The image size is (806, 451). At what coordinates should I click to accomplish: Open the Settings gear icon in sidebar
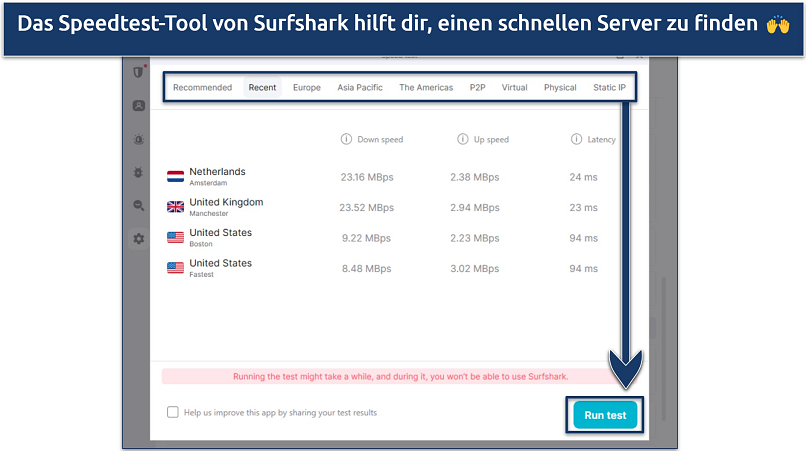click(x=138, y=238)
